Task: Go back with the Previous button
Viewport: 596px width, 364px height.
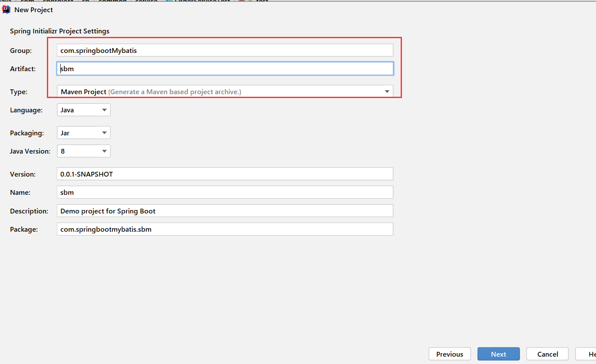Action: pos(450,354)
